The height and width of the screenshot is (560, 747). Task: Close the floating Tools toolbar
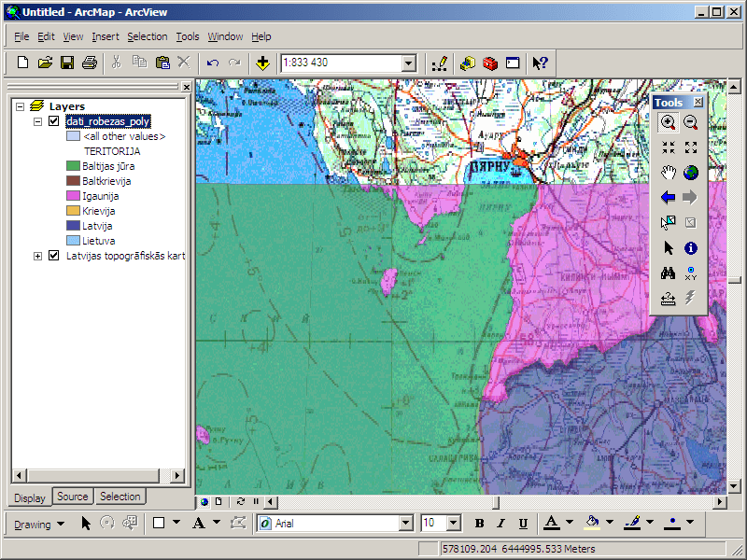click(x=698, y=102)
